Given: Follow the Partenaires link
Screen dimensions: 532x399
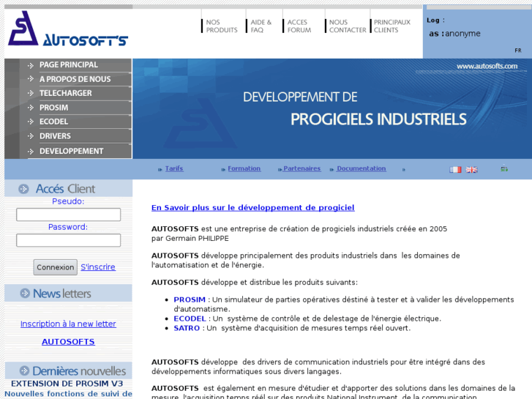Looking at the screenshot, I should (x=302, y=168).
